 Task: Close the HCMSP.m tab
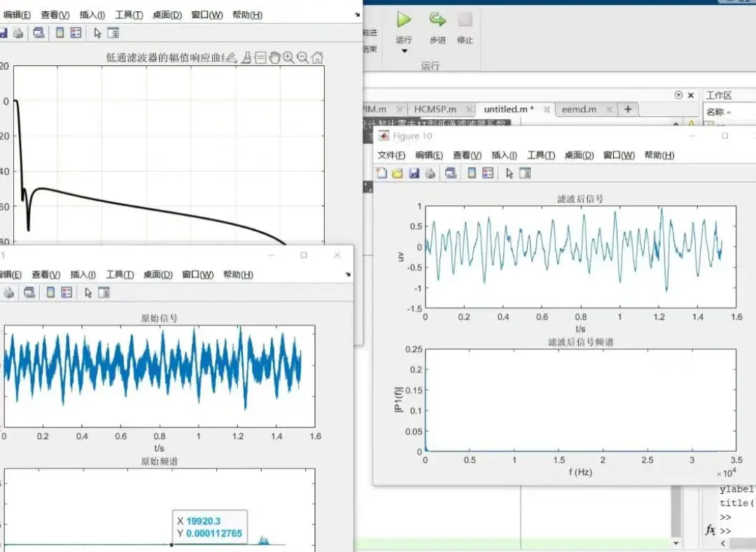click(468, 109)
